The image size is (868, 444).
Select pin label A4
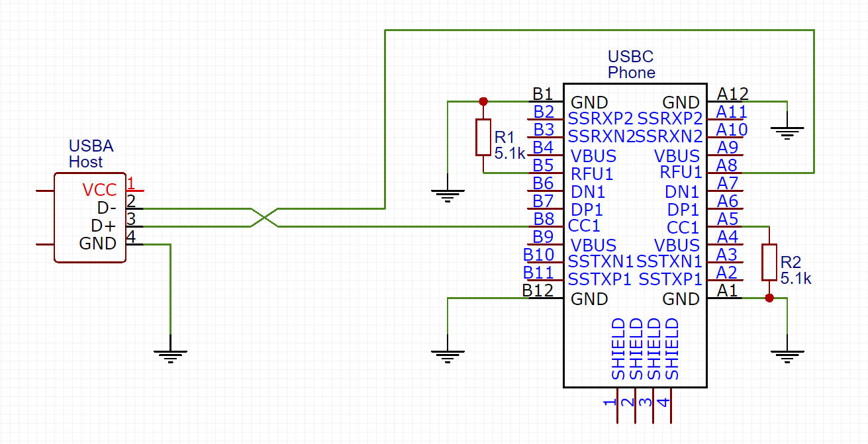coord(728,236)
